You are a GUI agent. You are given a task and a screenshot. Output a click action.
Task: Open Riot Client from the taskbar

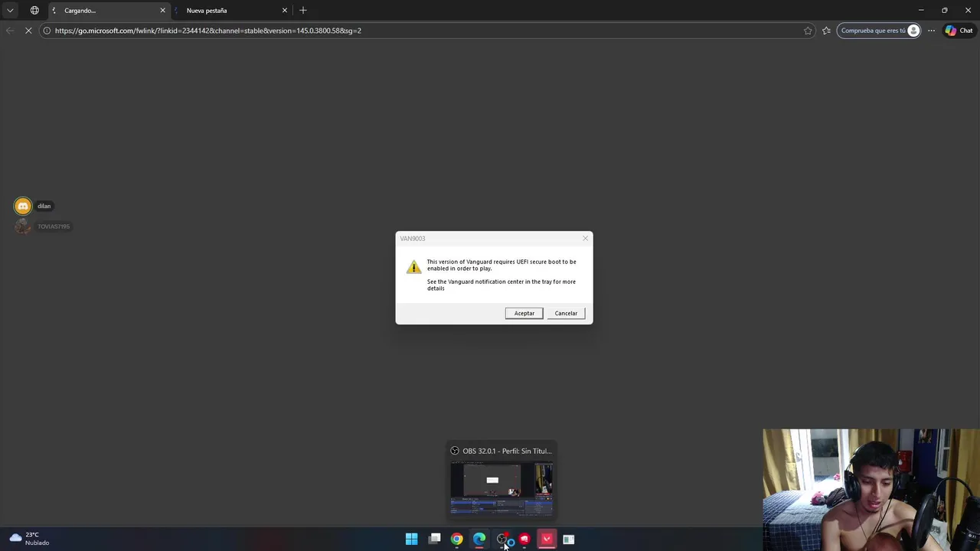(x=524, y=539)
